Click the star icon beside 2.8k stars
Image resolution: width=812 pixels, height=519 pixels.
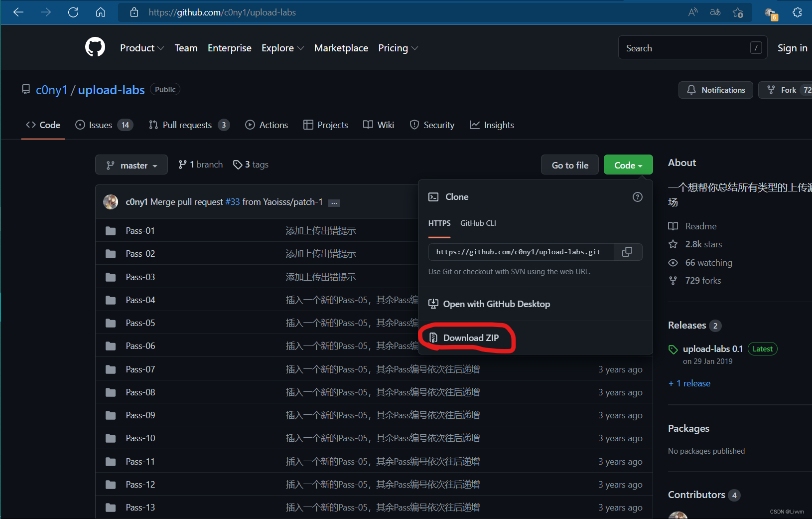(673, 244)
